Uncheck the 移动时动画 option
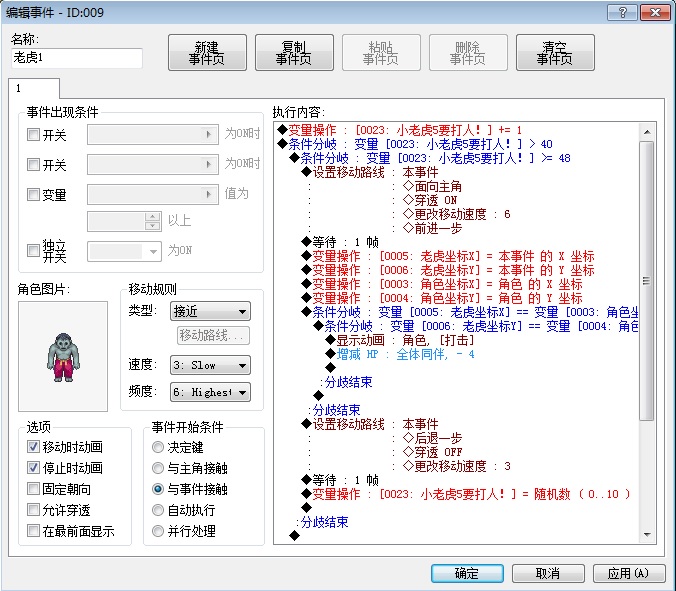 pos(33,447)
